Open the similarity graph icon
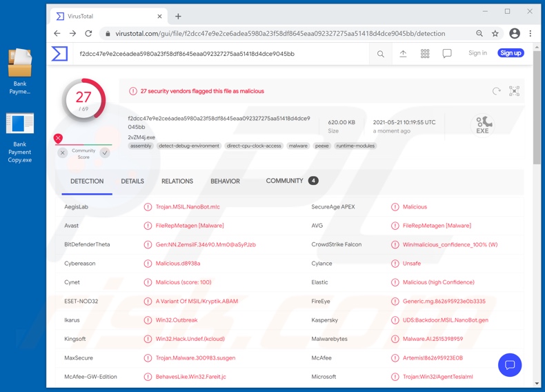 pos(514,91)
